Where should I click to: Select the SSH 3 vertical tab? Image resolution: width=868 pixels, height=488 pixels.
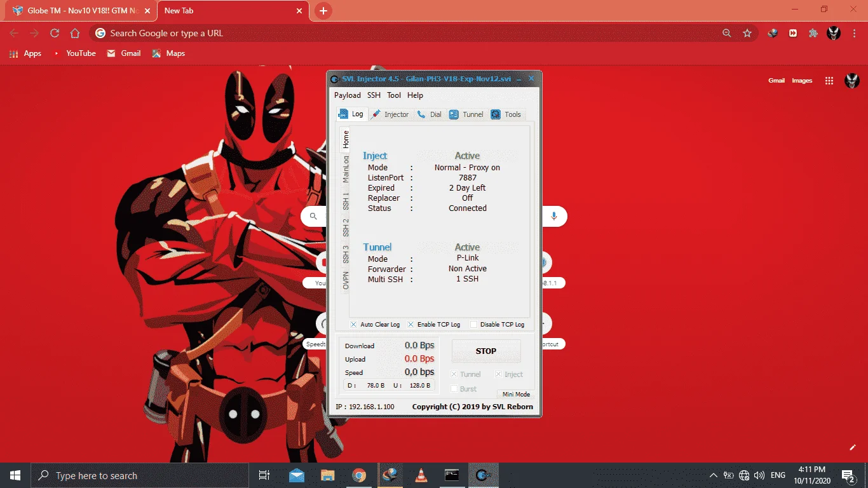pos(346,254)
